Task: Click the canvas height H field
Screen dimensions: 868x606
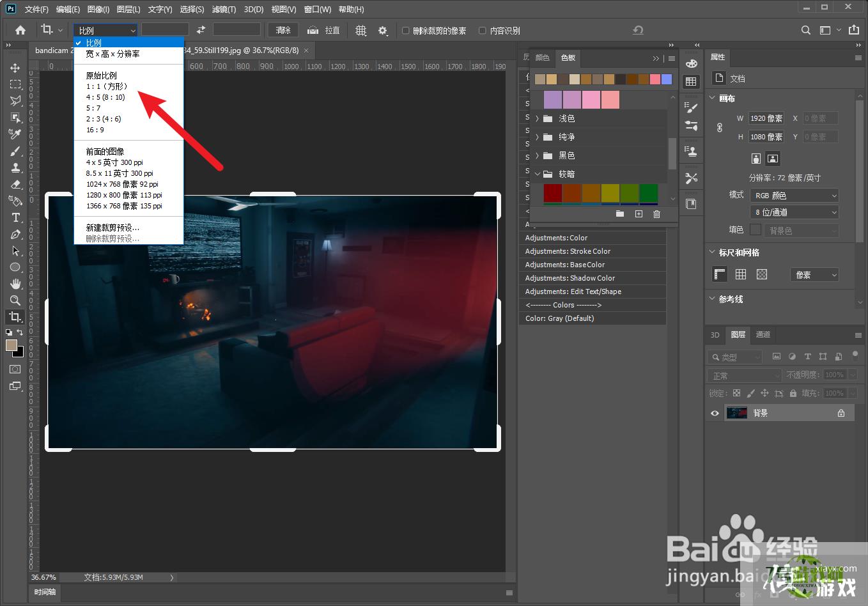Action: [x=766, y=137]
